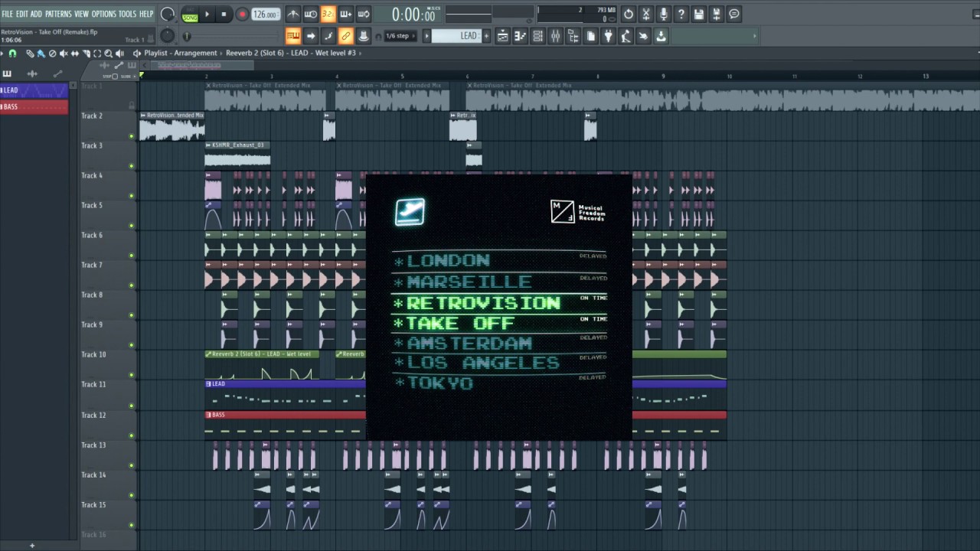
Task: Open the Channel rack icon
Action: [537, 36]
